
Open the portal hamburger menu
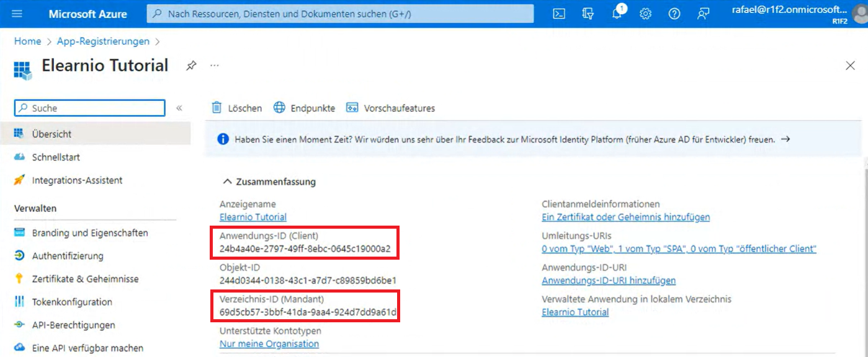(17, 14)
